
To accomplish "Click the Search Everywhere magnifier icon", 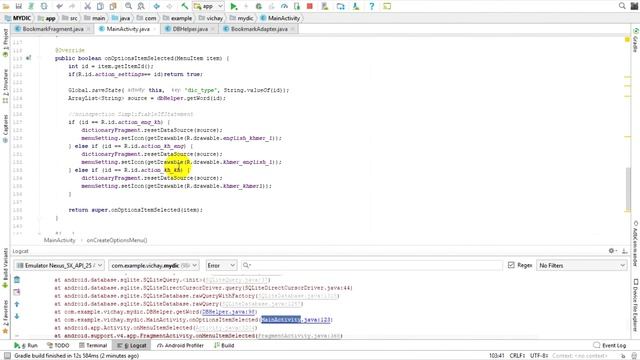I will 622,6.
